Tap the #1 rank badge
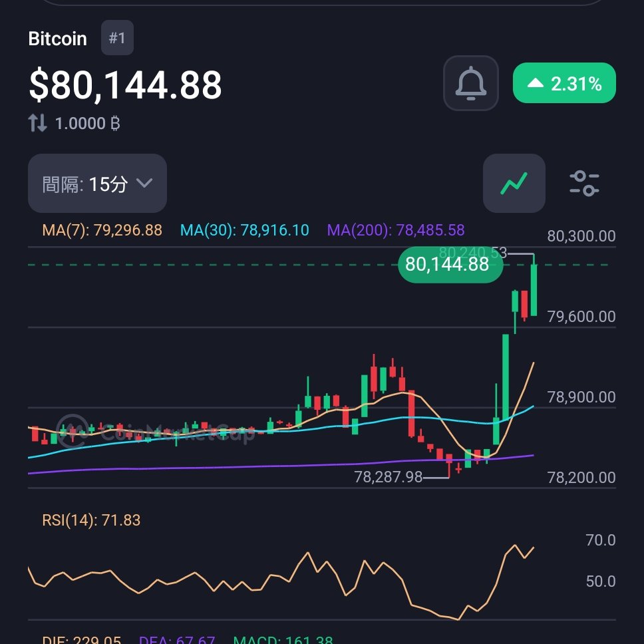 tap(117, 38)
